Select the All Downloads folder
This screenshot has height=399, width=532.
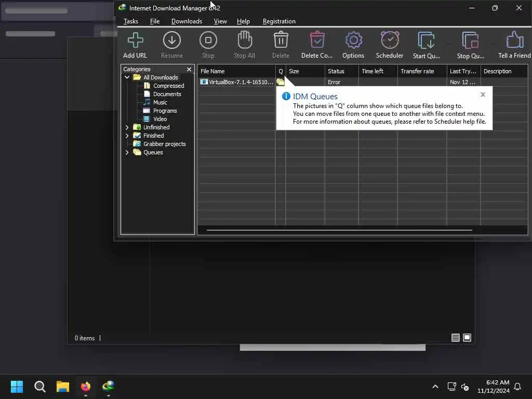pos(161,77)
